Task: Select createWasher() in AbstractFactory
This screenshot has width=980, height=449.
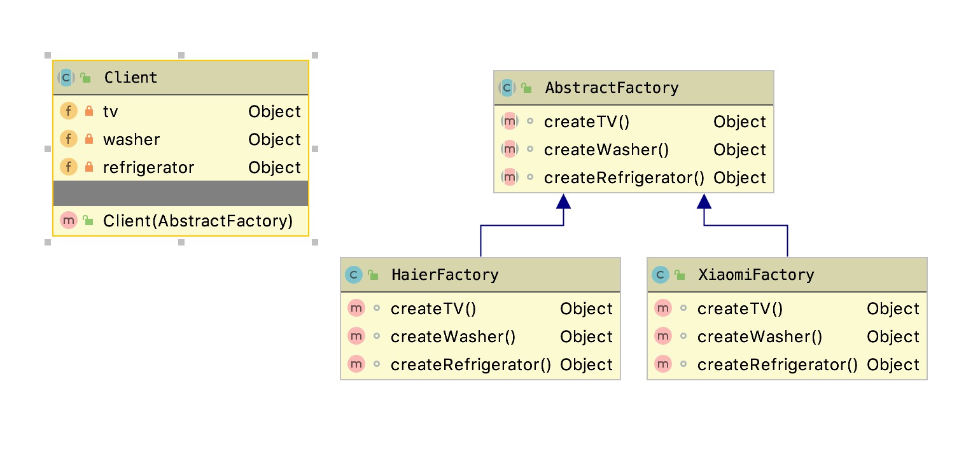Action: pos(606,149)
